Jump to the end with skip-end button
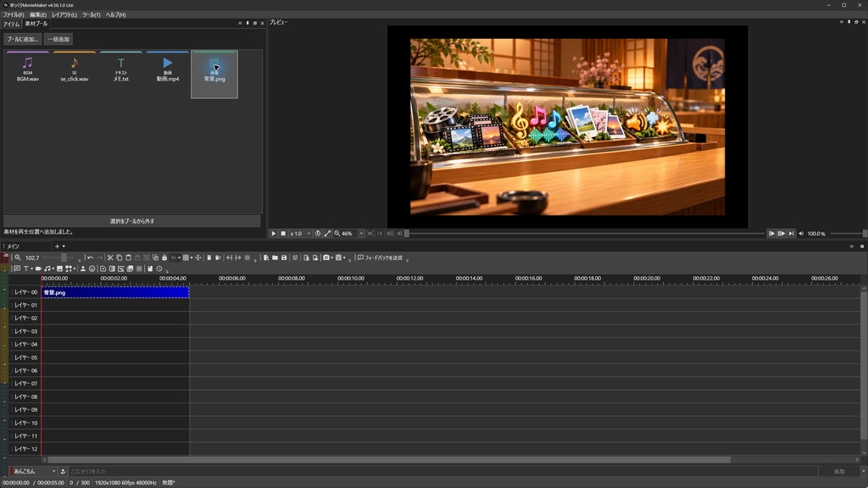 tap(791, 234)
